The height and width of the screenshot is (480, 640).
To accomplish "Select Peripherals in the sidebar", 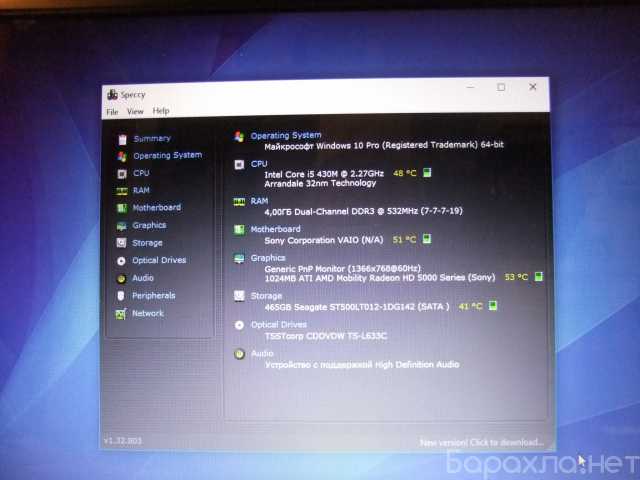I will 153,296.
